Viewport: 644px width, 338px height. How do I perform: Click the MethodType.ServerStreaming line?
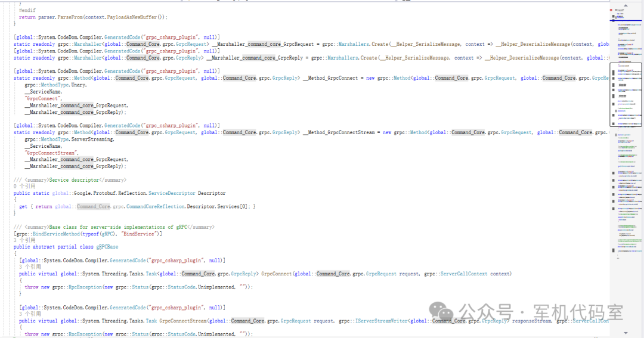69,139
